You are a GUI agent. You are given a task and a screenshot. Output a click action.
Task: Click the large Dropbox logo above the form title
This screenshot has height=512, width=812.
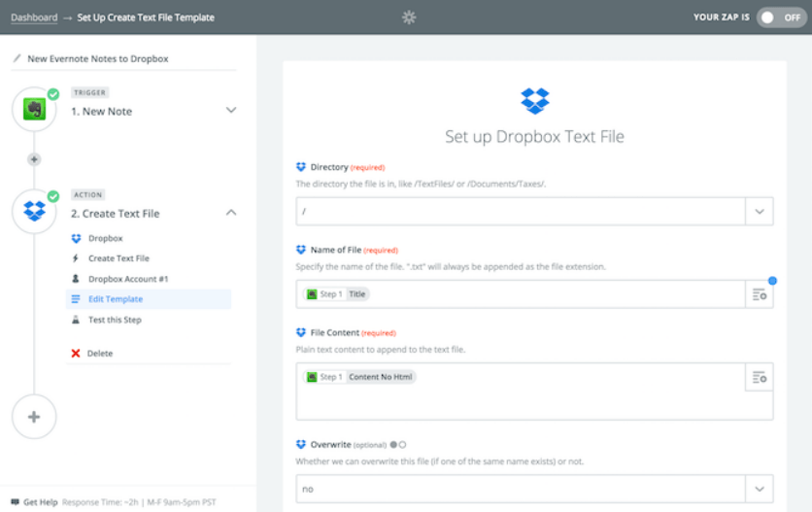pos(535,101)
